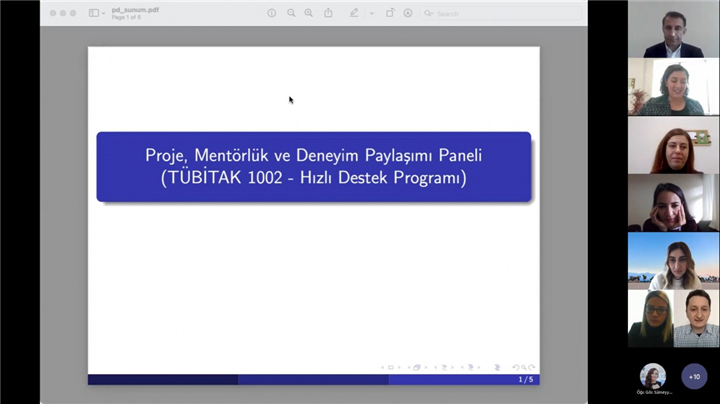Click the 1 / 5 slide counter
This screenshot has height=404, width=720.
pos(526,379)
